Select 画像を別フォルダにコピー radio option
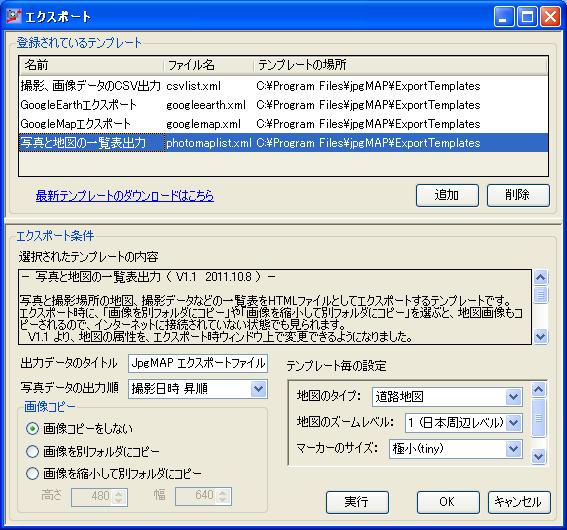Screen dimensions: 567x530 [x=32, y=451]
